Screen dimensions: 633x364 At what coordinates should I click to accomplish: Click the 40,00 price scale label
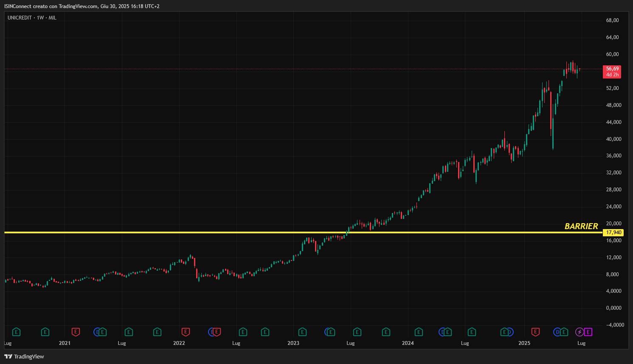[613, 139]
